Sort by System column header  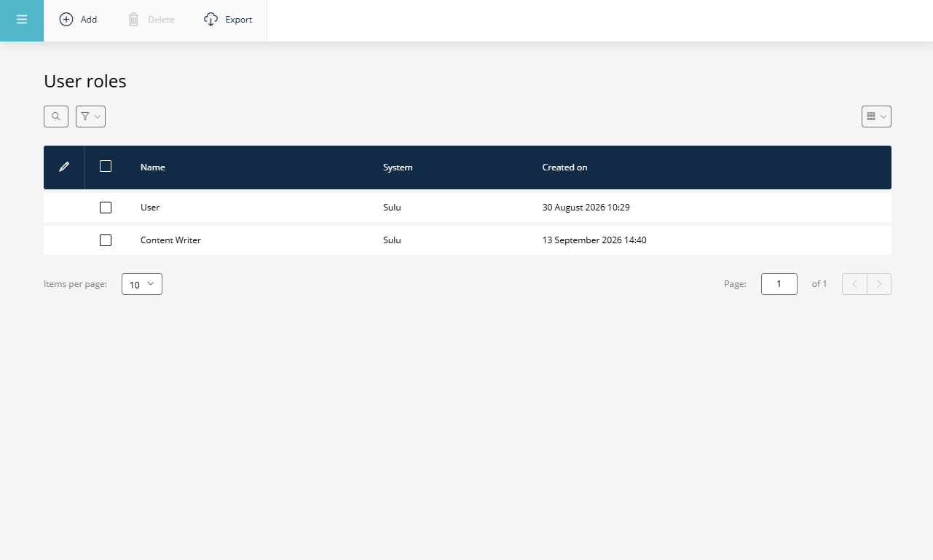398,167
